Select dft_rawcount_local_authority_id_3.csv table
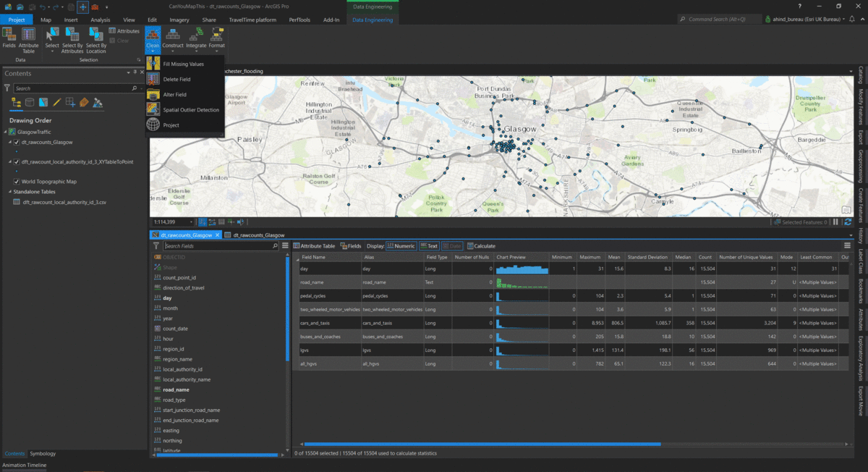868x472 pixels. tap(64, 202)
